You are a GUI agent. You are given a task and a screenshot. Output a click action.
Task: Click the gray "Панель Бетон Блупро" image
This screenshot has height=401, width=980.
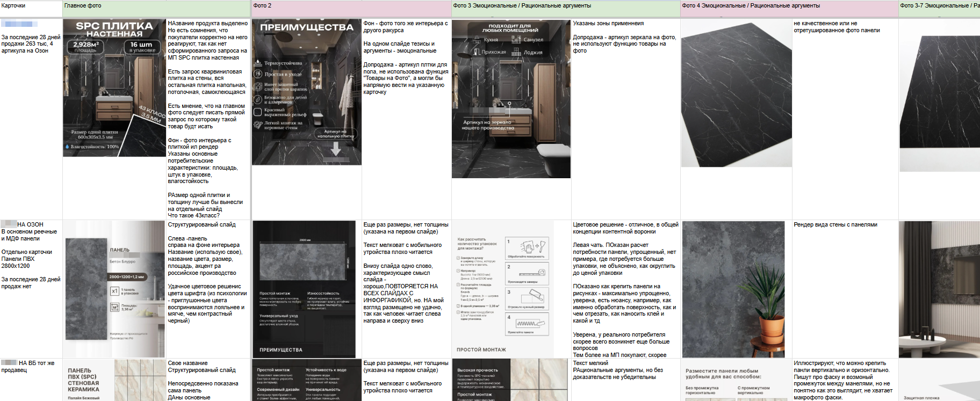coord(114,289)
